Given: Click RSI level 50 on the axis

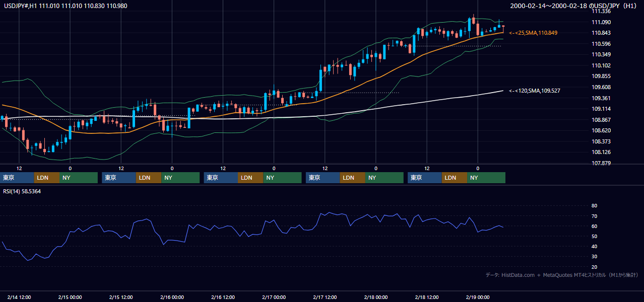Looking at the screenshot, I should [x=594, y=236].
